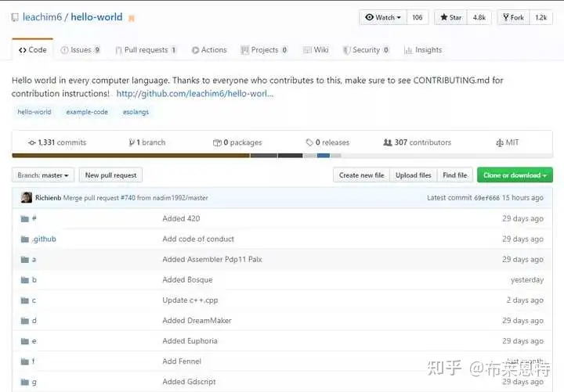Click the releases tag icon

click(309, 142)
